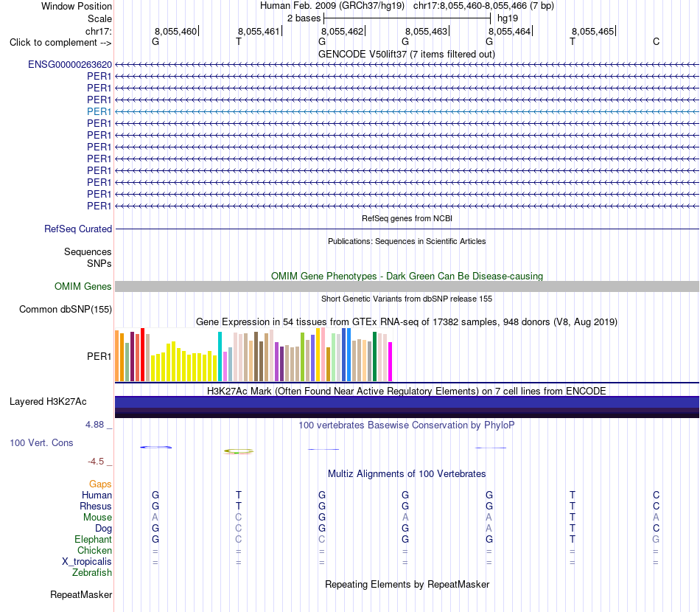This screenshot has height=612, width=700.
Task: Click the Common dbSNP(155) label
Action: 65,309
